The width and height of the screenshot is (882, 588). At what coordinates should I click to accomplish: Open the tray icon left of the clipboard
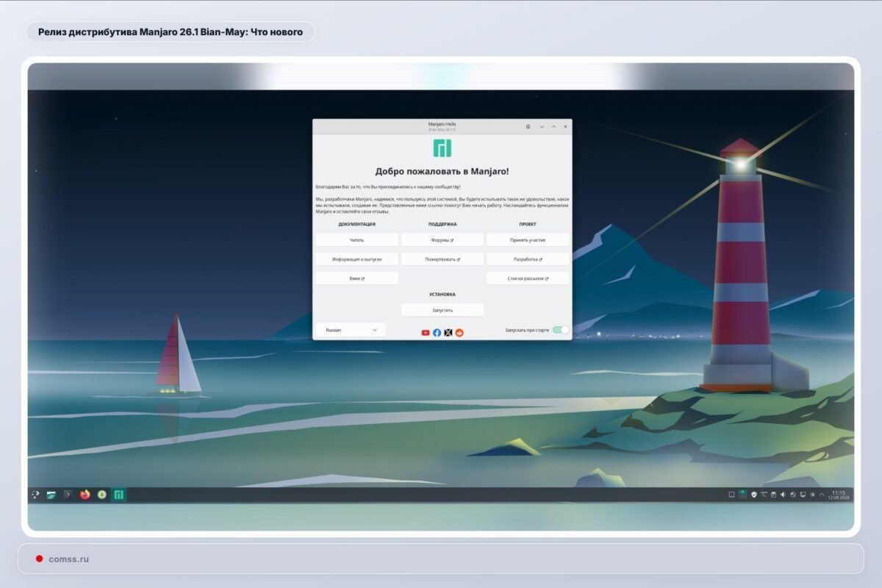click(764, 495)
